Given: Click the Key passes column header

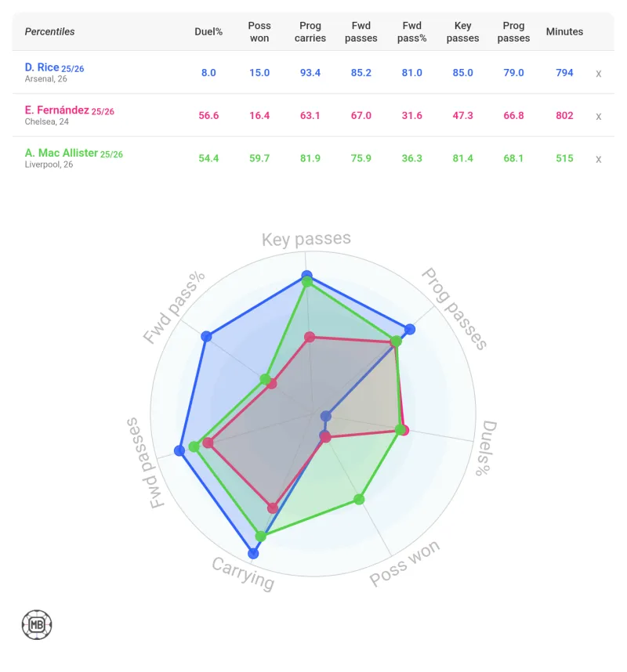Looking at the screenshot, I should (462, 32).
